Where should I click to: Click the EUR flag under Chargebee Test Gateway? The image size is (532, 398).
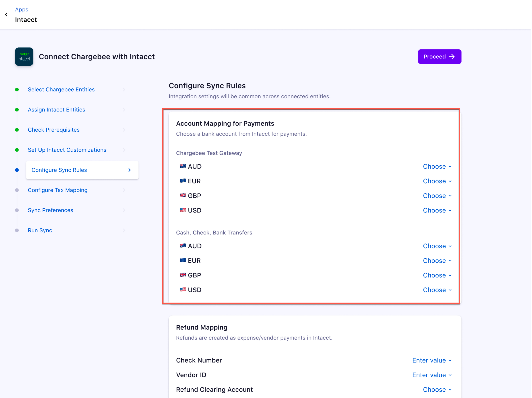183,181
